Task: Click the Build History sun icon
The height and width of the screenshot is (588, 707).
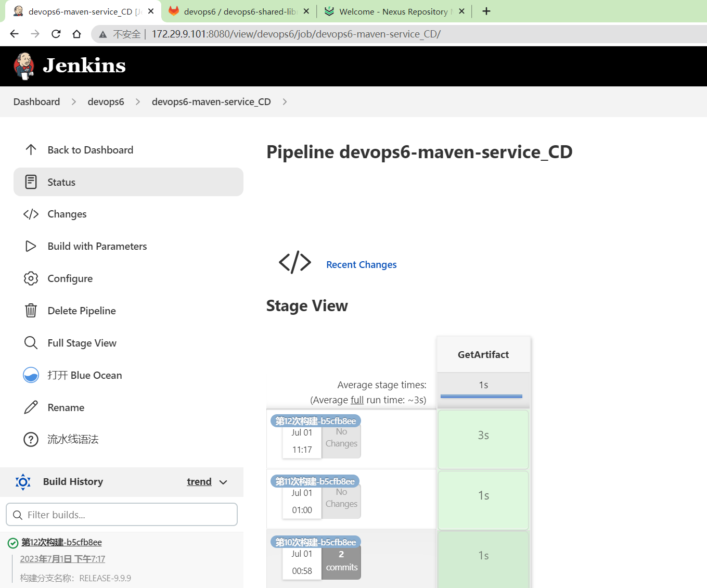Action: tap(23, 482)
